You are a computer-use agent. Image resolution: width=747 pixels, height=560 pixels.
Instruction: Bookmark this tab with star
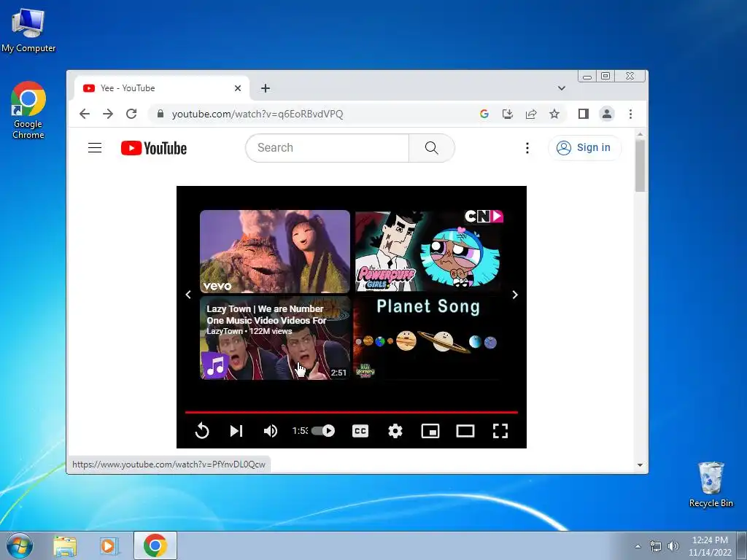click(x=554, y=114)
